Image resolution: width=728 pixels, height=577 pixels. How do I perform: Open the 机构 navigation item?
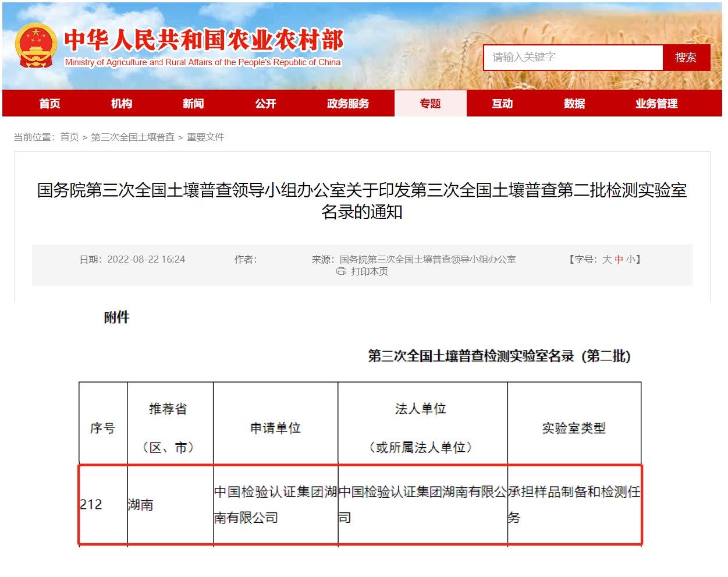click(x=122, y=104)
